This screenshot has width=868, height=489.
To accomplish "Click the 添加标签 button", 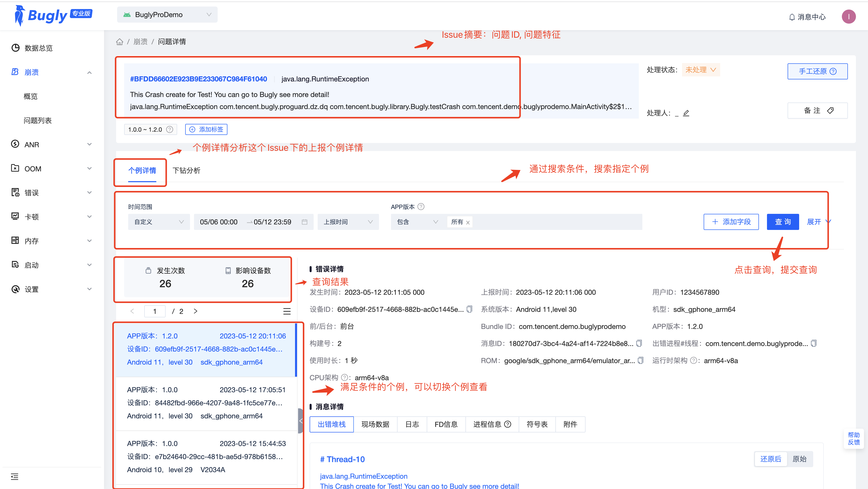I will pyautogui.click(x=206, y=129).
